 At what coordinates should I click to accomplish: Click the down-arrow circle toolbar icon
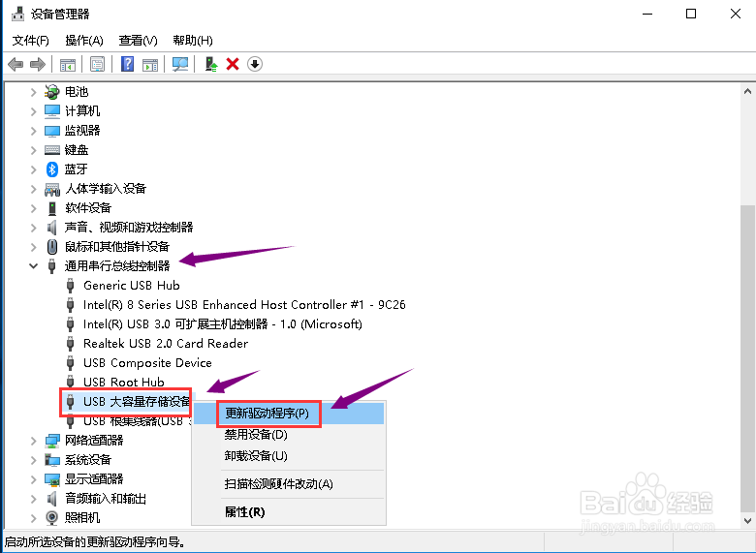coord(255,64)
